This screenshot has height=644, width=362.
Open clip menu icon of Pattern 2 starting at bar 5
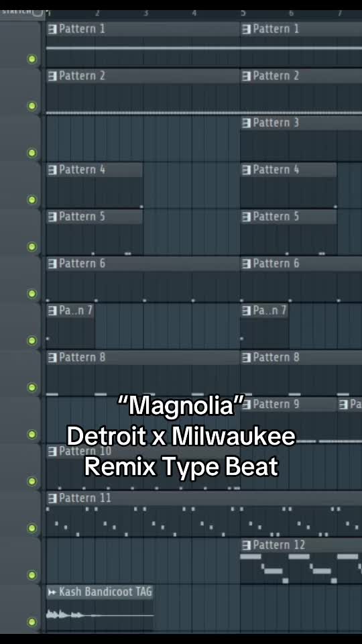tap(246, 76)
